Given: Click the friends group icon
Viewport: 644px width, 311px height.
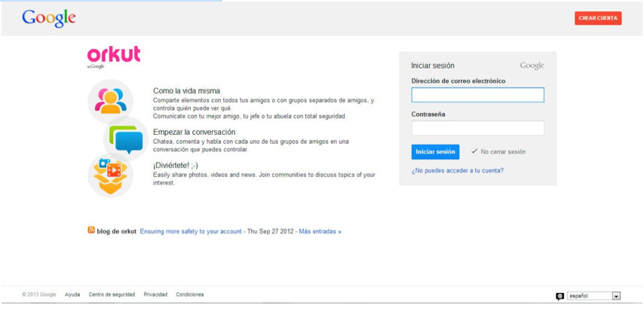Looking at the screenshot, I should (111, 101).
